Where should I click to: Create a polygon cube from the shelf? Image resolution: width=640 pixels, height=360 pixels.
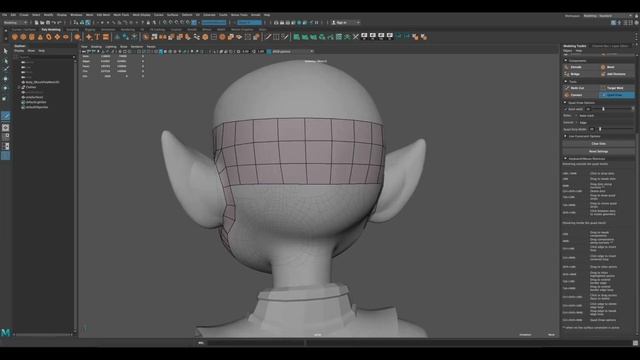click(x=23, y=37)
